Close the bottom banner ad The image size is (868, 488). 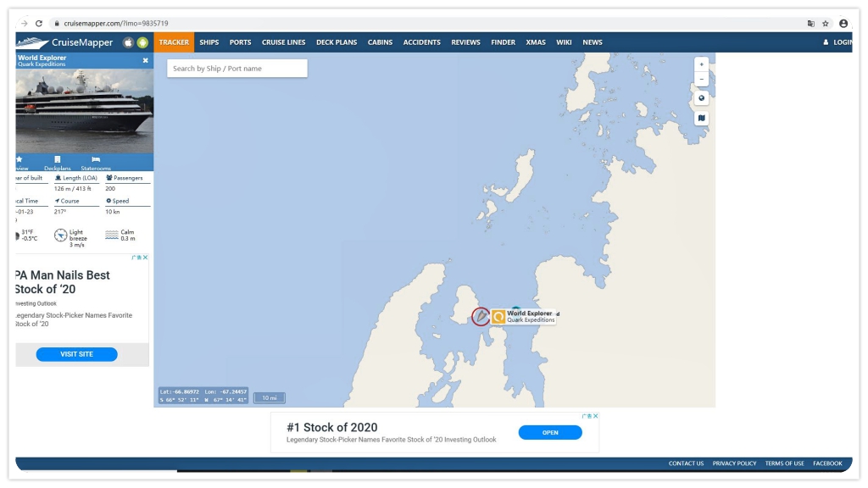pyautogui.click(x=596, y=416)
